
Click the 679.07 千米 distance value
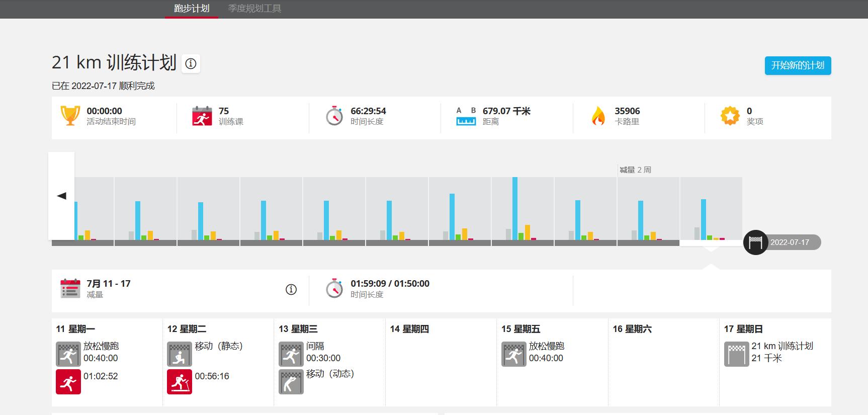pos(506,111)
